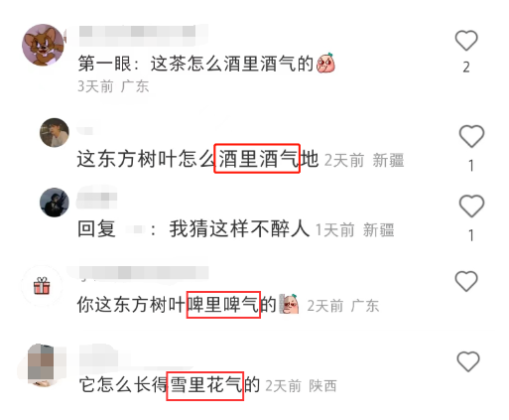Tap the comment text '第一眼：这茶怎么酒里酒气的'
The width and height of the screenshot is (509, 420).
(195, 64)
